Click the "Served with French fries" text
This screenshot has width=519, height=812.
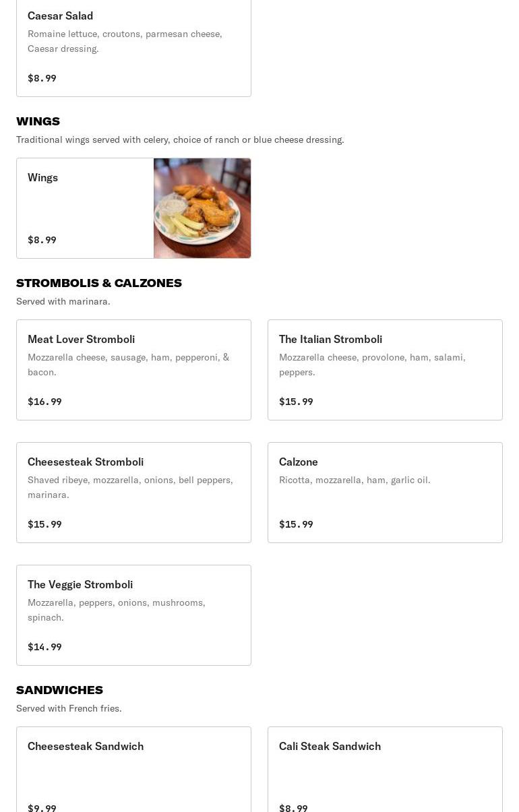tap(69, 708)
